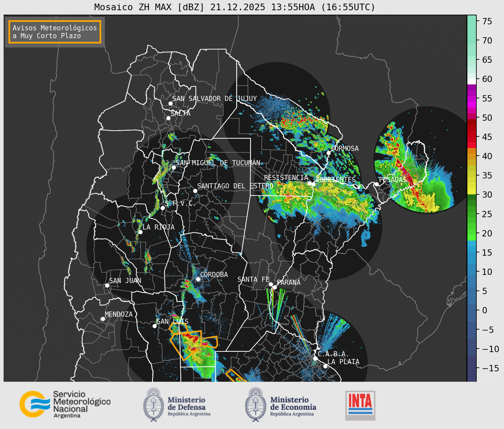
Task: Click the Mendoza city marker dot
Action: (x=103, y=319)
